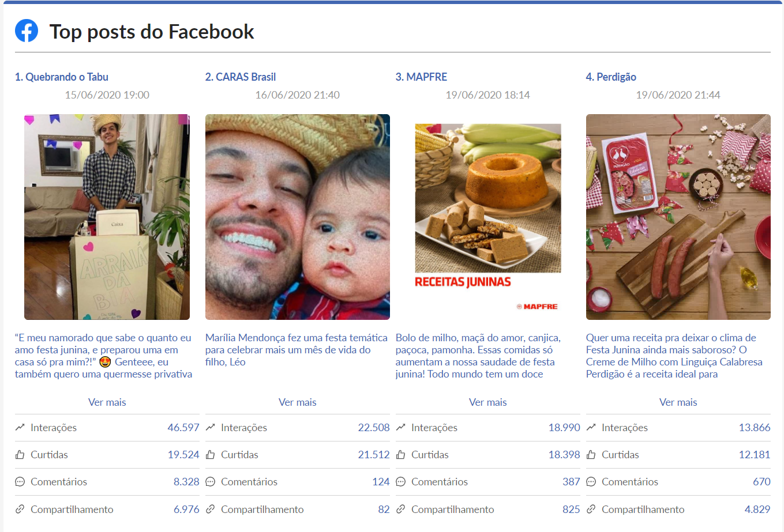Click the Interações trend icon under Quebrando o Tabu
The width and height of the screenshot is (784, 532).
pos(20,428)
